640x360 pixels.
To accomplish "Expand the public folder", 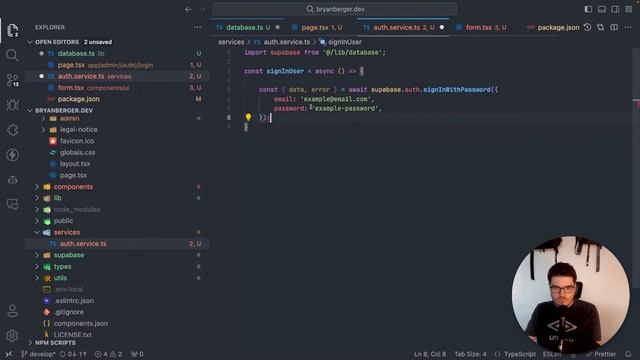I will [37, 221].
